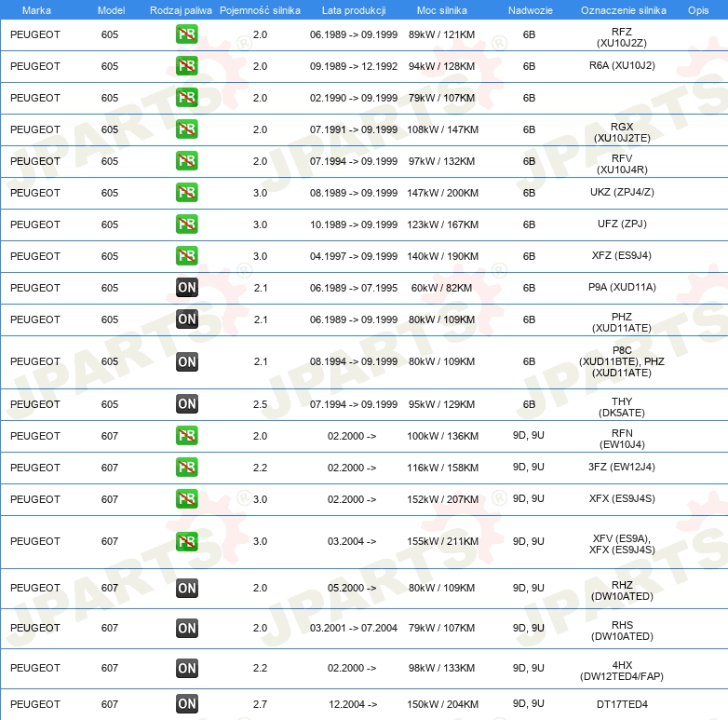This screenshot has height=720, width=728.
Task: Click petrol fuel icon in 3FZ (EW12J4) row
Action: coord(186,468)
